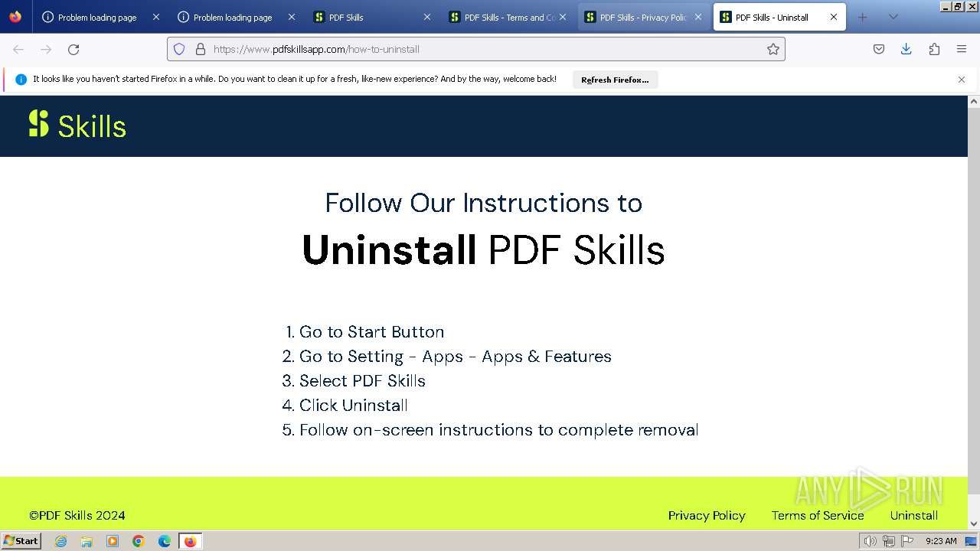Open new tab with plus icon
980x551 pixels.
click(x=863, y=17)
